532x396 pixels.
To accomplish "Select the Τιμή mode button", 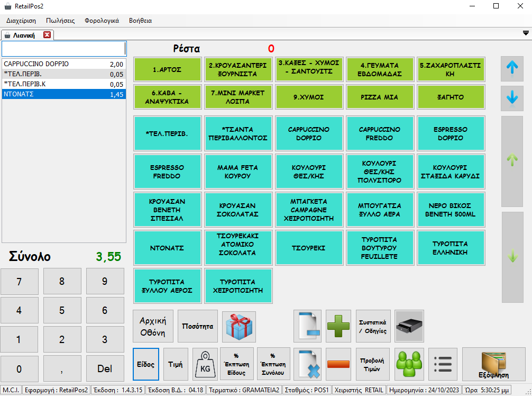I will 176,364.
